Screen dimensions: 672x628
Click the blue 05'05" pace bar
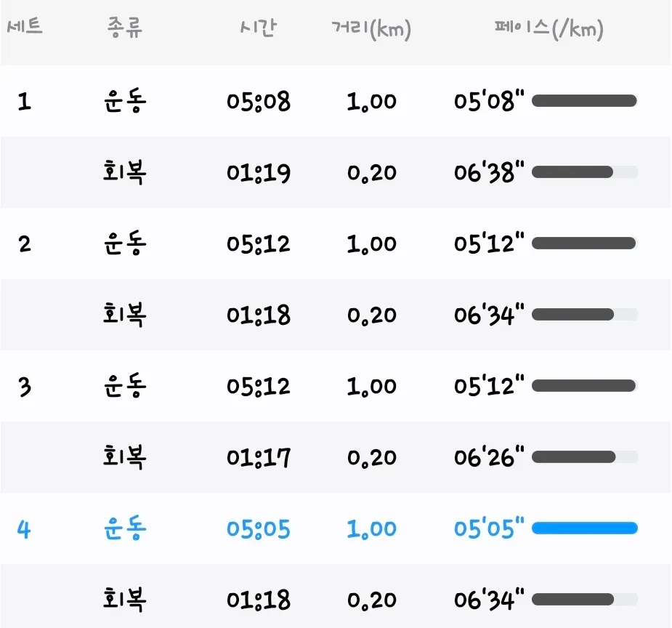point(585,528)
